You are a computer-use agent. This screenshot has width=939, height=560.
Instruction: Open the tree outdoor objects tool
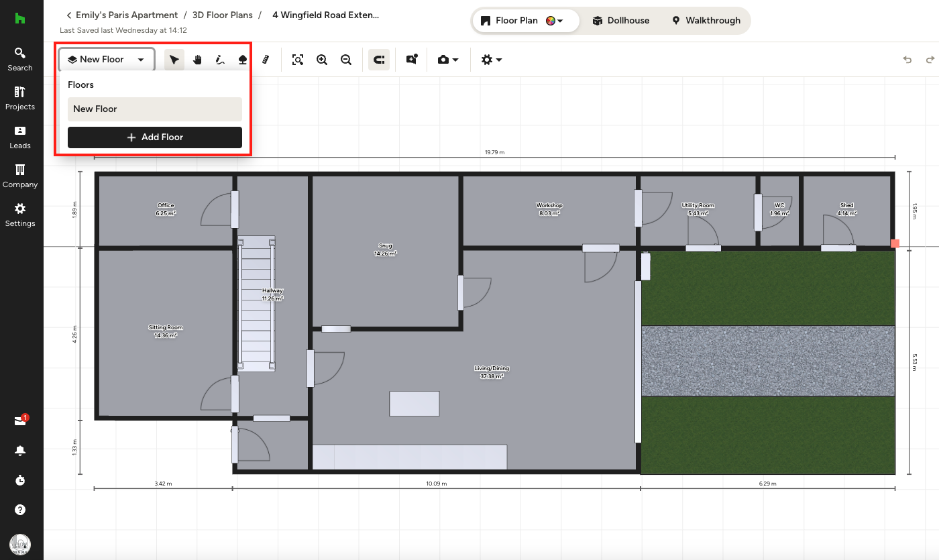point(243,60)
